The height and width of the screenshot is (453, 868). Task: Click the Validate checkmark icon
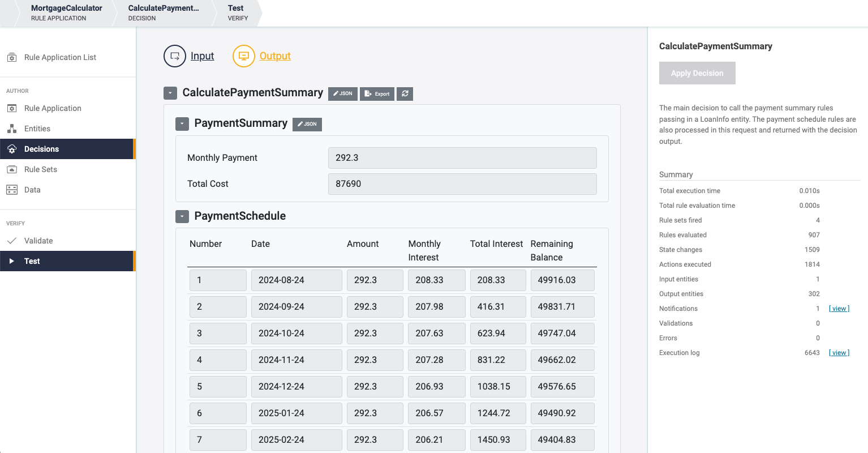pyautogui.click(x=12, y=241)
